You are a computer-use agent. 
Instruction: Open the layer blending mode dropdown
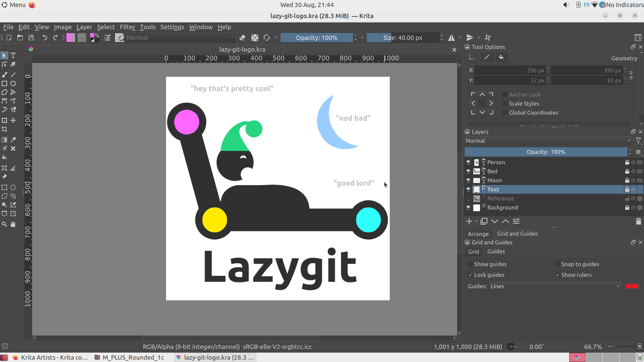click(x=548, y=141)
